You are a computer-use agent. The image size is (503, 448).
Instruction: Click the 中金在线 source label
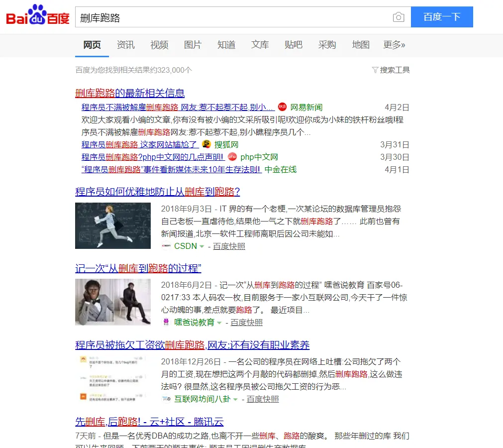tap(281, 169)
